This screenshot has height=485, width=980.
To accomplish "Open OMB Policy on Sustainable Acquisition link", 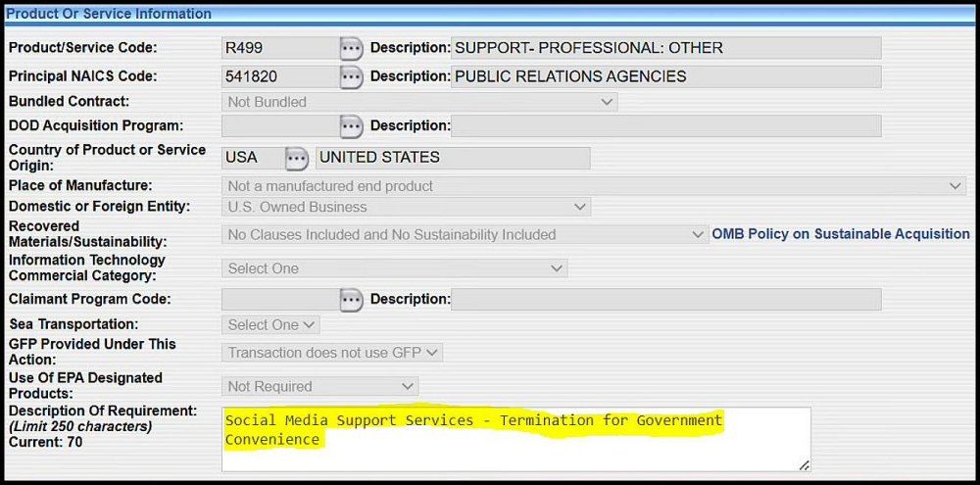I will [x=840, y=234].
